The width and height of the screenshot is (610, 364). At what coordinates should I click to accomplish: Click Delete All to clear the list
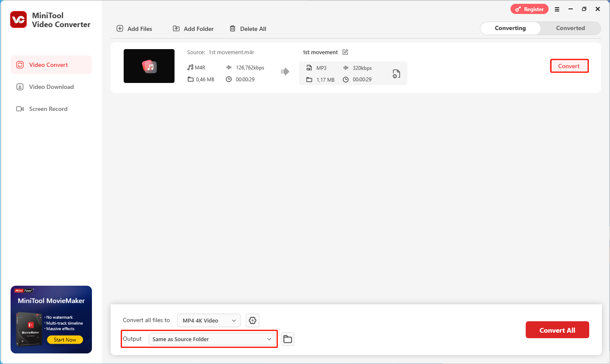pyautogui.click(x=248, y=29)
